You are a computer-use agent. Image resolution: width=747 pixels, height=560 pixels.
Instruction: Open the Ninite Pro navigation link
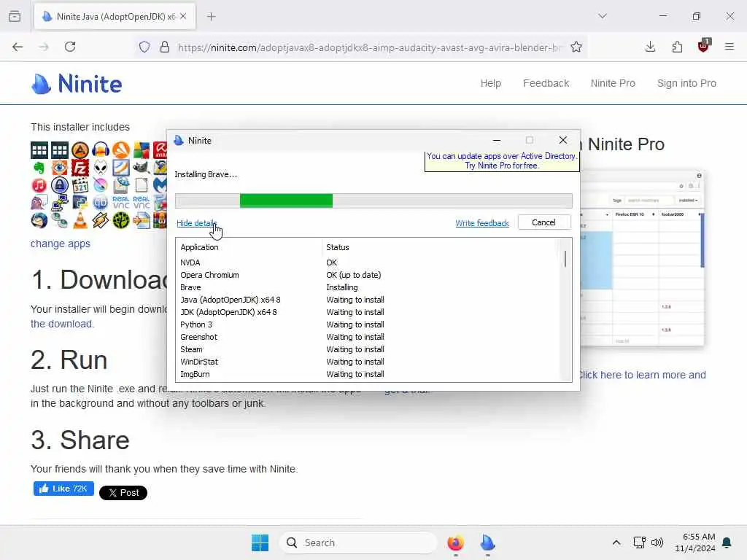tap(613, 83)
